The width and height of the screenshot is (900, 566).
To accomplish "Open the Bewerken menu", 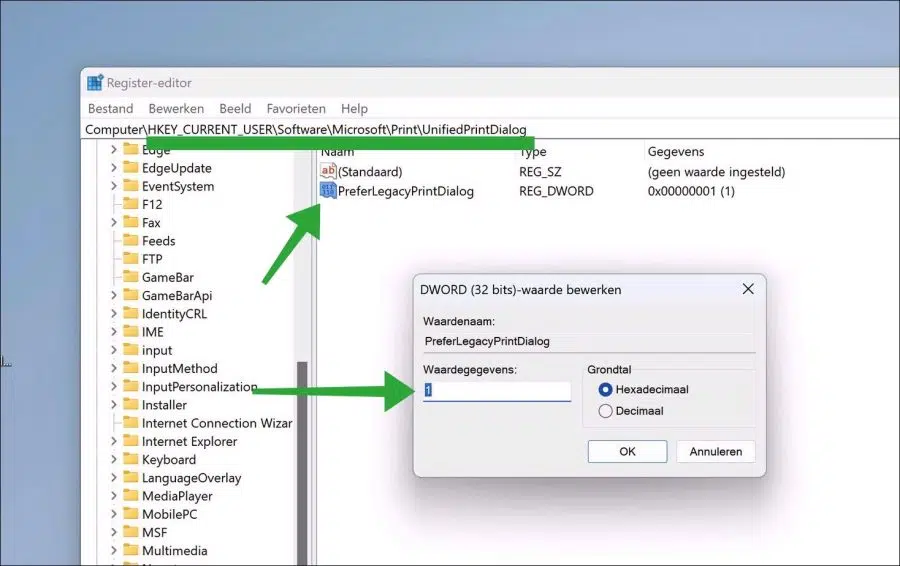I will click(176, 108).
